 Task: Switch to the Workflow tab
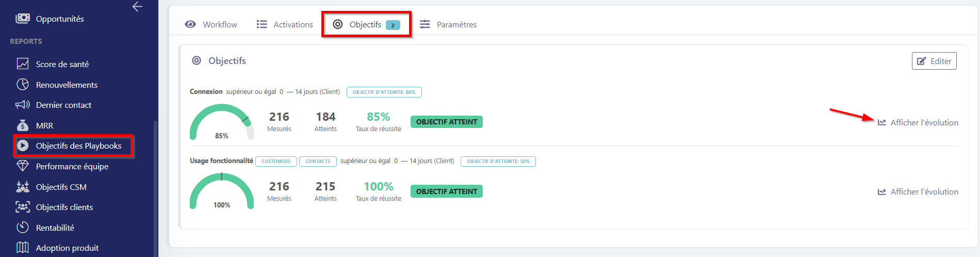coord(211,24)
